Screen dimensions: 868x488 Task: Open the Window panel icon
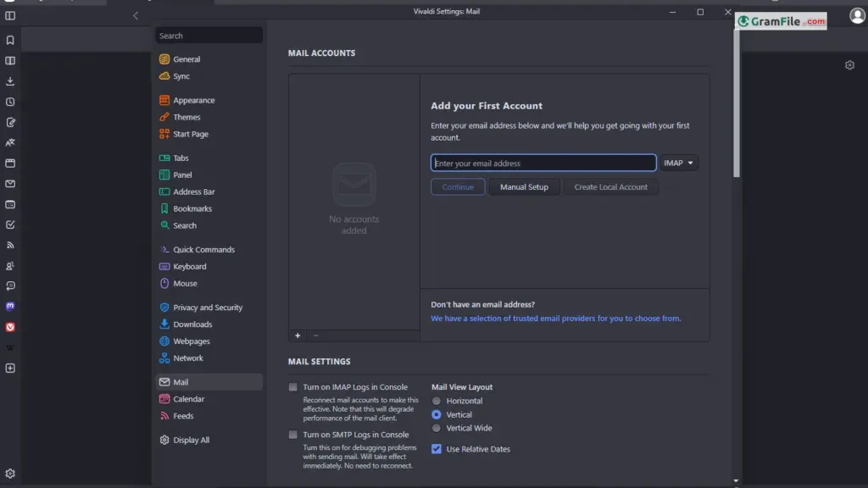click(x=10, y=164)
